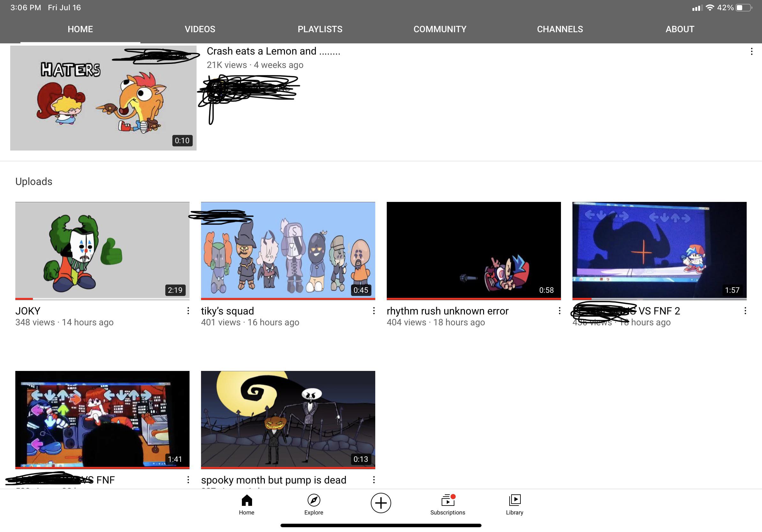Go to the ABOUT tab

coord(680,29)
